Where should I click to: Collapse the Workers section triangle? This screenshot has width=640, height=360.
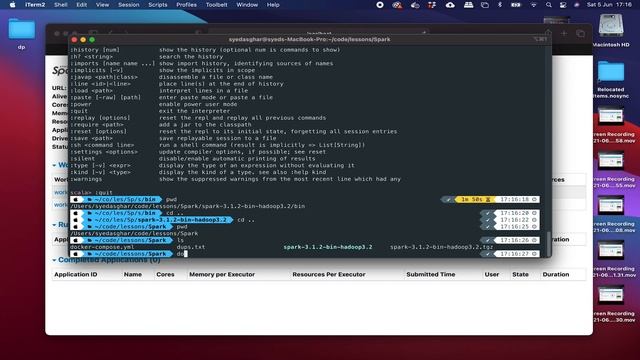54,165
